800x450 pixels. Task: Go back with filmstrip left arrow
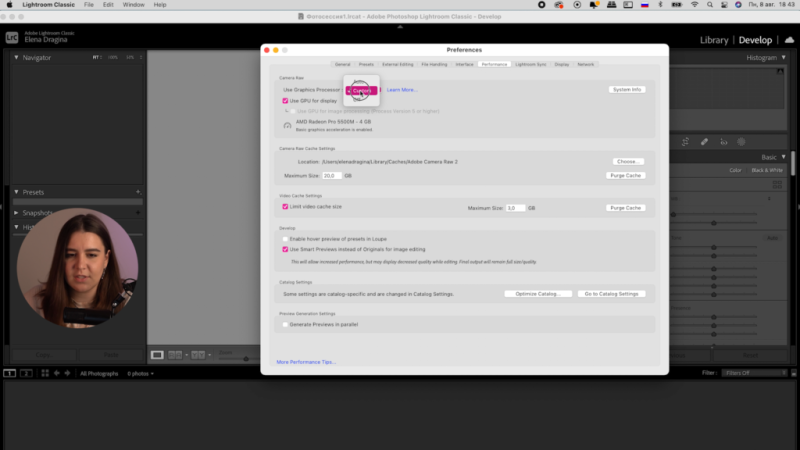coord(57,373)
